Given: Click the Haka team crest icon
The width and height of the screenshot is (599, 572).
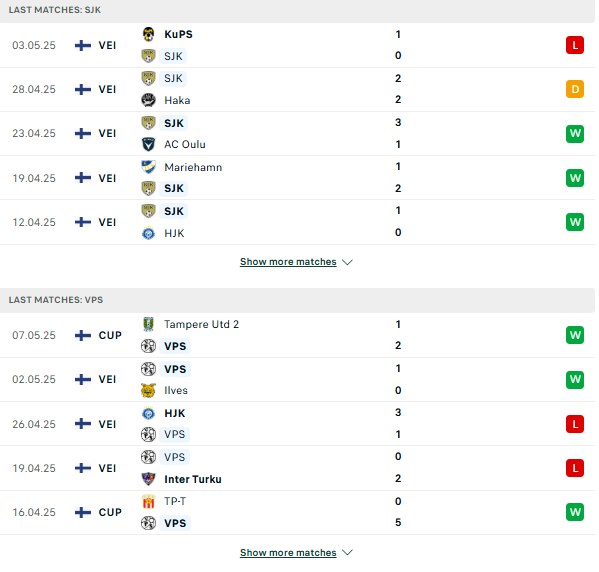Looking at the screenshot, I should click(148, 100).
